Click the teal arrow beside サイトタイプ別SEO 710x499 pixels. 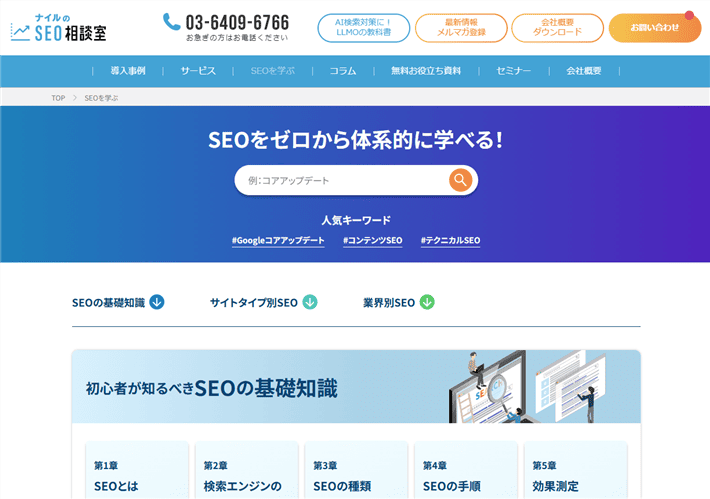[x=310, y=302]
